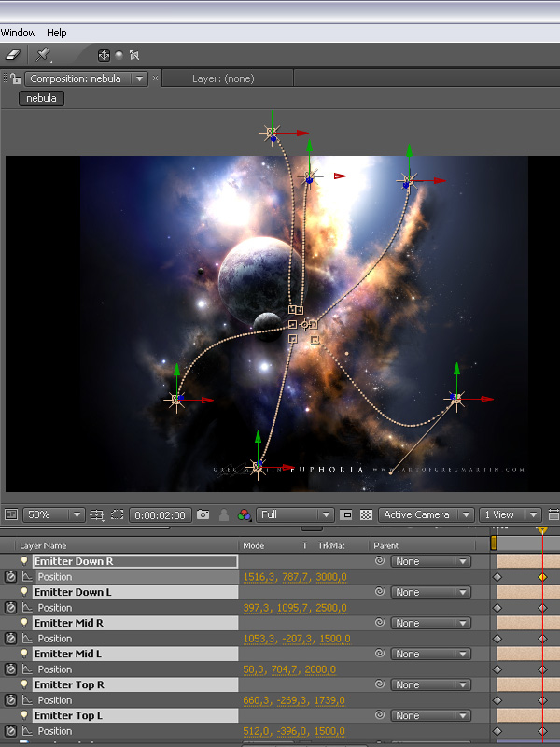Click the work area start handle

494,543
